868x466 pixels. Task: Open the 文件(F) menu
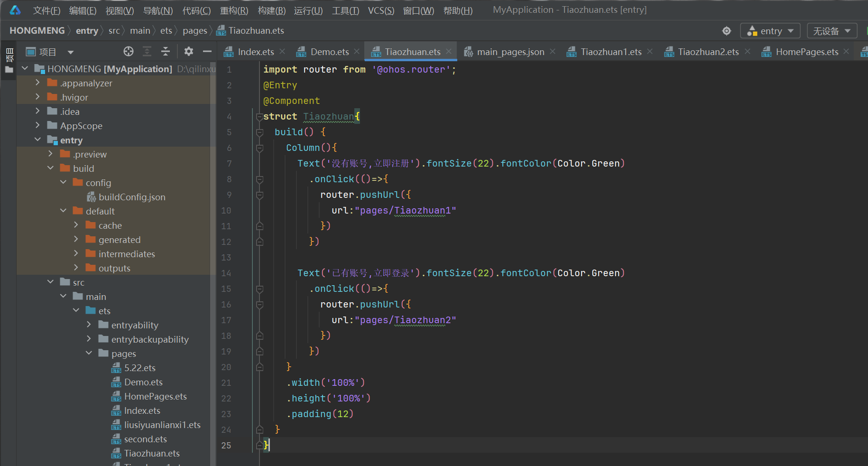tap(46, 10)
